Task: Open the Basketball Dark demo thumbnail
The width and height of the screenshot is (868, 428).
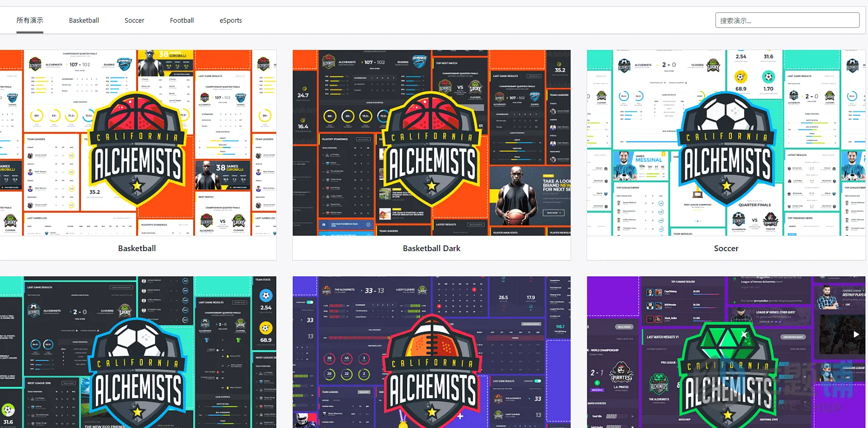Action: pos(431,143)
